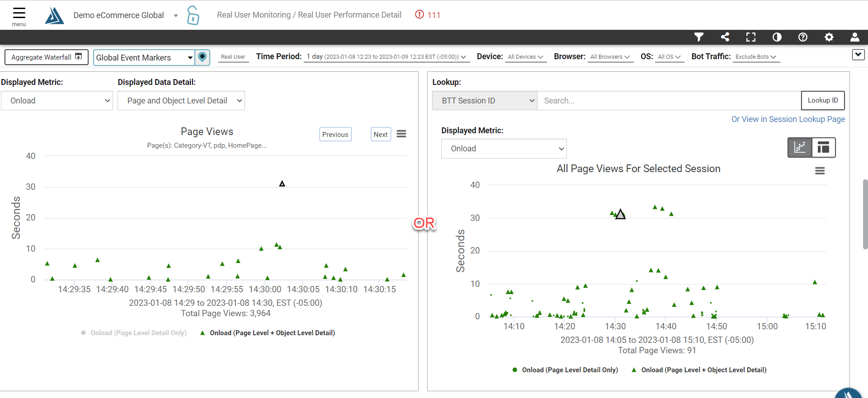Open session Displayed Metric Onload dropdown
Screen dimensions: 868x398
pyautogui.click(x=504, y=149)
